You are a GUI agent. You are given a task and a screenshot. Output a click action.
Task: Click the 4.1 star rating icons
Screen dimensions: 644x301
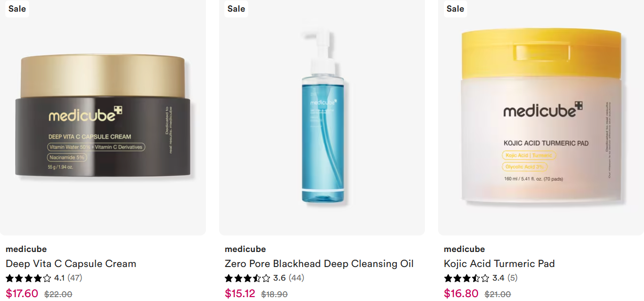[28, 278]
